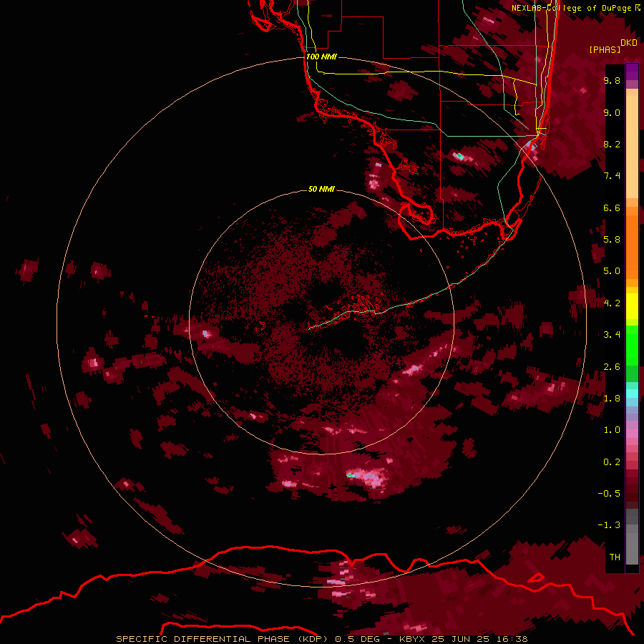The width and height of the screenshot is (644, 644).
Task: Pick the yellow band of the color bar
Action: tap(632, 306)
